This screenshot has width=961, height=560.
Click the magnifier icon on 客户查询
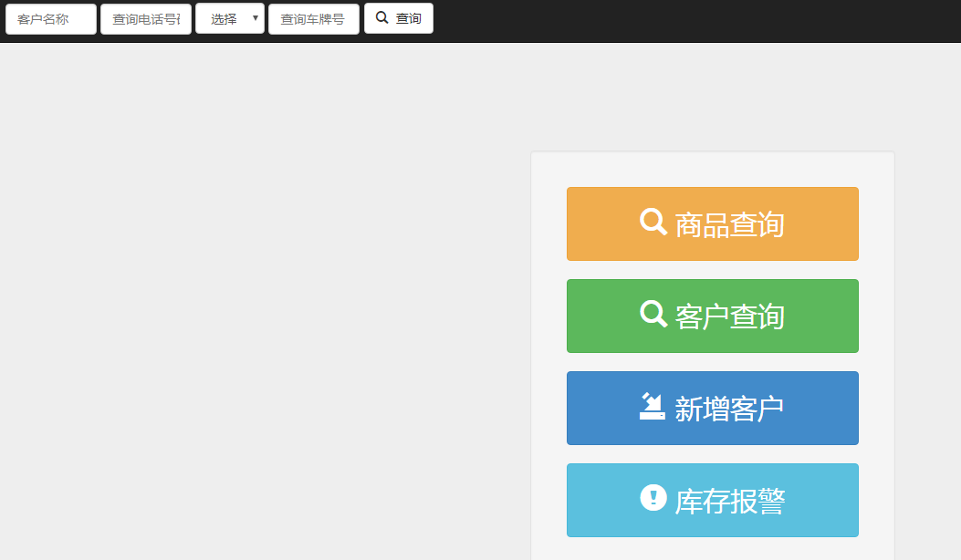tap(653, 314)
